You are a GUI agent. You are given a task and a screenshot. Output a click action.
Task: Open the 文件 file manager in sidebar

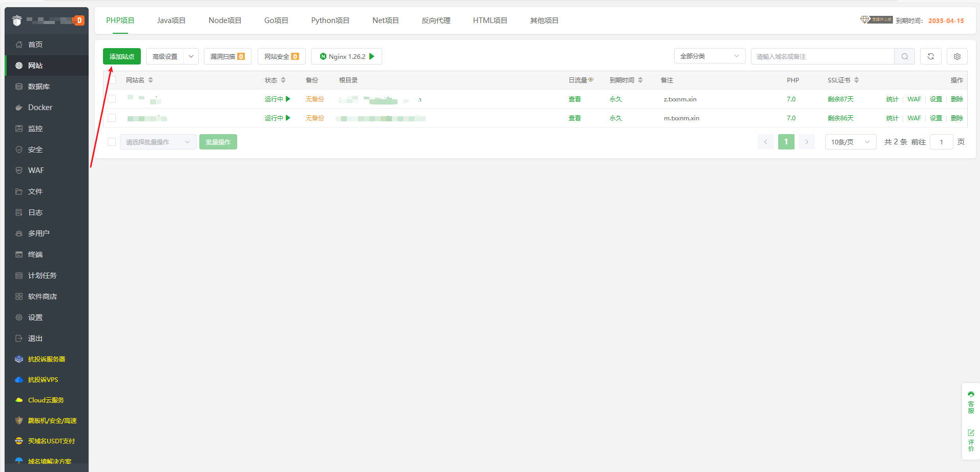coord(35,191)
